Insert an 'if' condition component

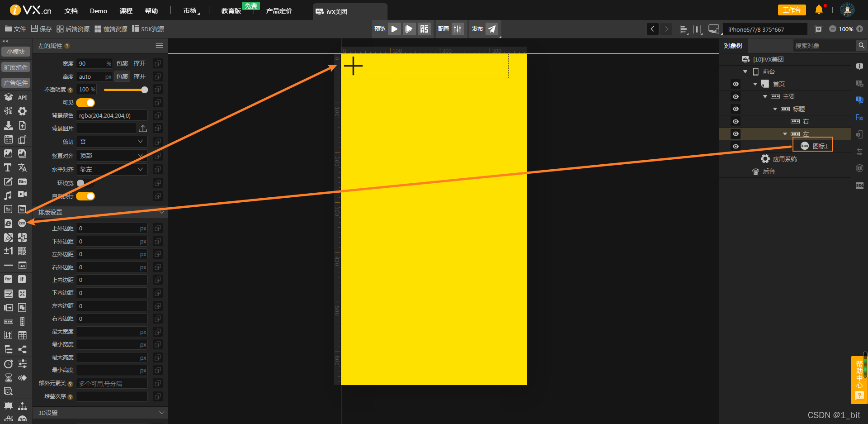tap(22, 279)
